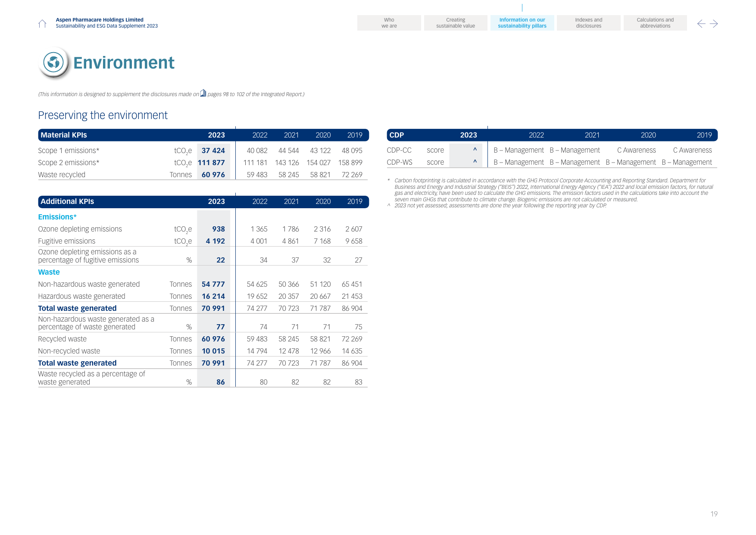Click the 'Waste' section label
Image resolution: width=756 pixels, height=535 pixels.
pos(49,272)
